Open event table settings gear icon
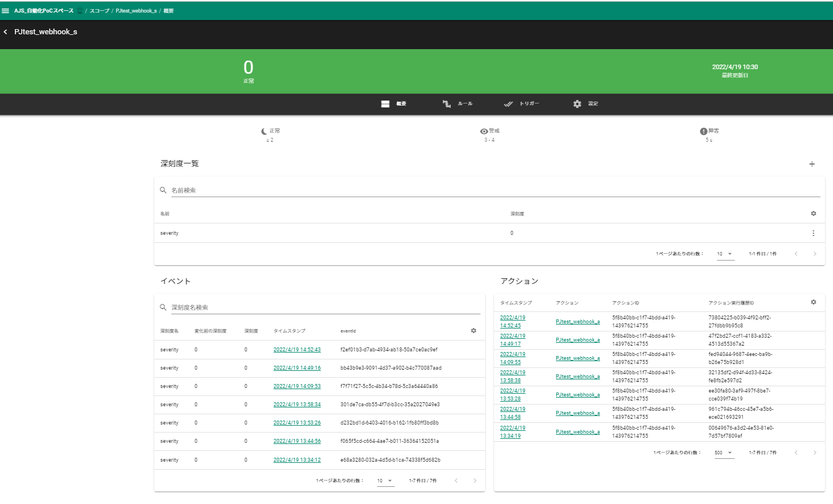The height and width of the screenshot is (504, 833). coord(474,331)
